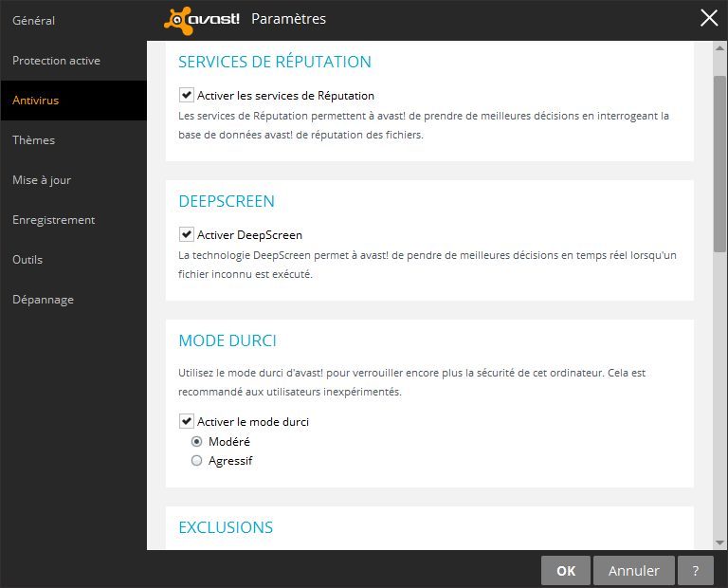This screenshot has width=728, height=588.
Task: Select the Modéré radio option
Action: click(197, 442)
